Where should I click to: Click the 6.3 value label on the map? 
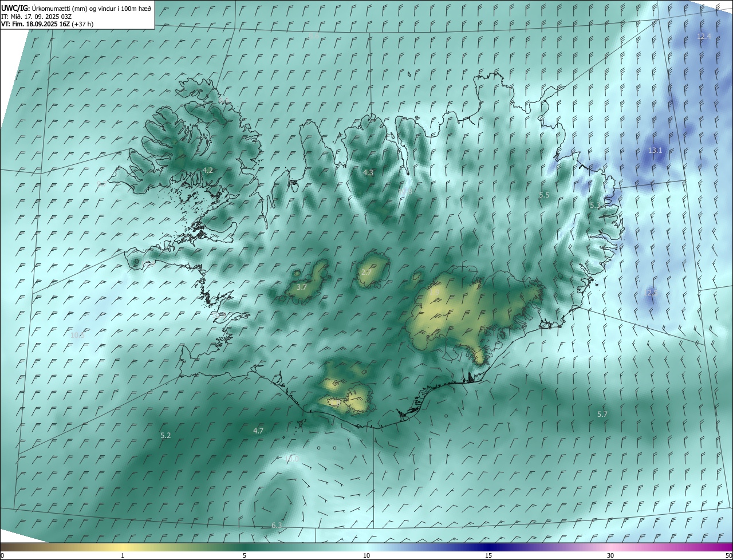point(277,525)
